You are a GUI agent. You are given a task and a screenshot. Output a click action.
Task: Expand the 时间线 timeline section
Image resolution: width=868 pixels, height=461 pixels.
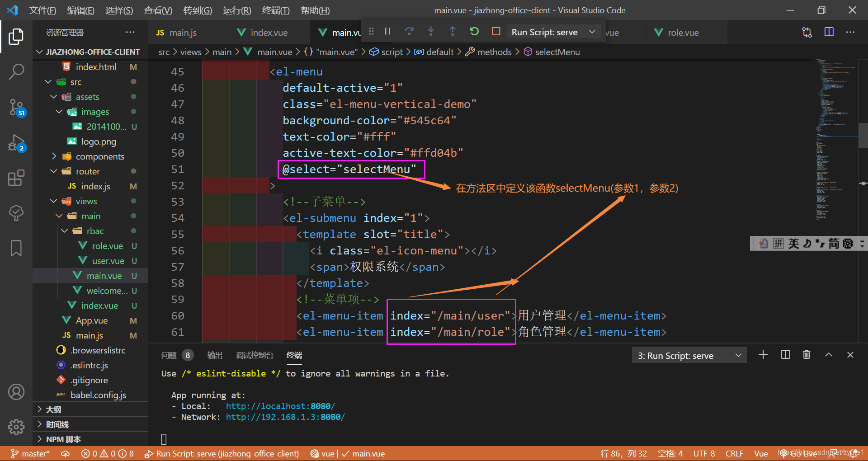pos(57,424)
